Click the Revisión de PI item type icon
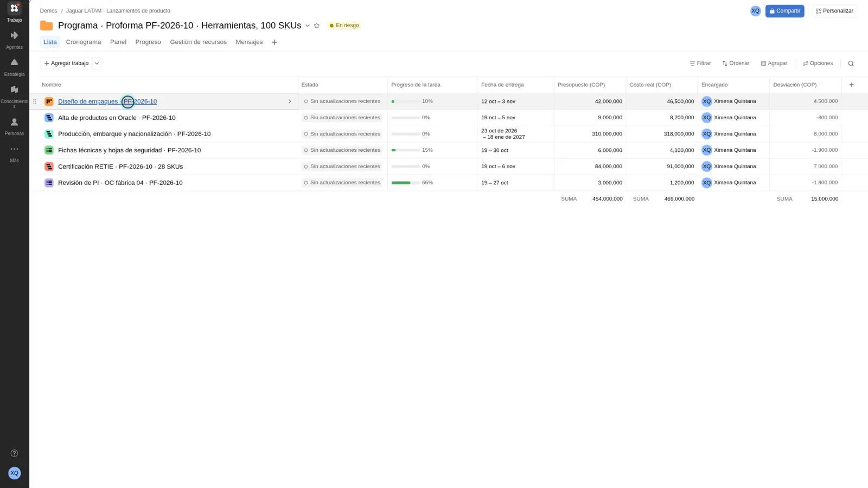 [x=49, y=183]
